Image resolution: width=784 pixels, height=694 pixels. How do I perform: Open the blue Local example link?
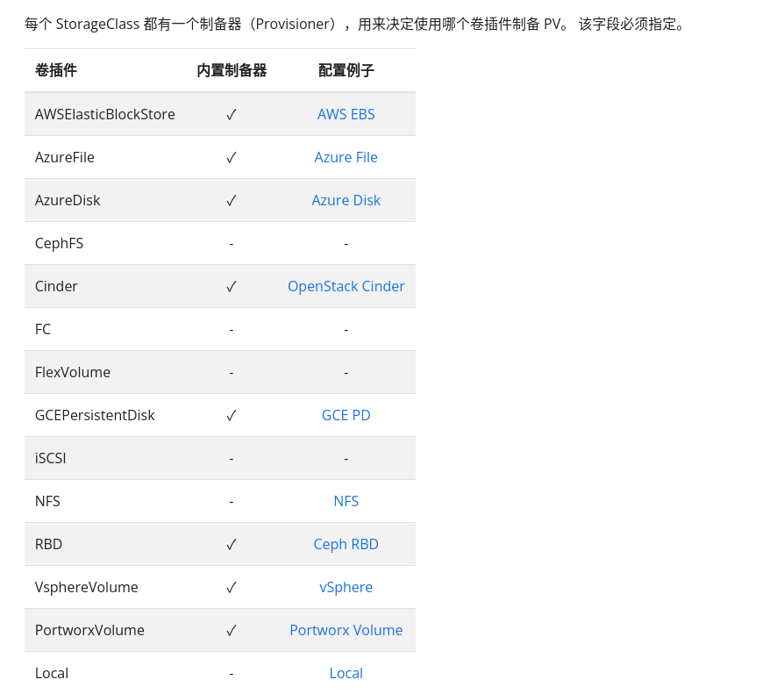coord(346,674)
